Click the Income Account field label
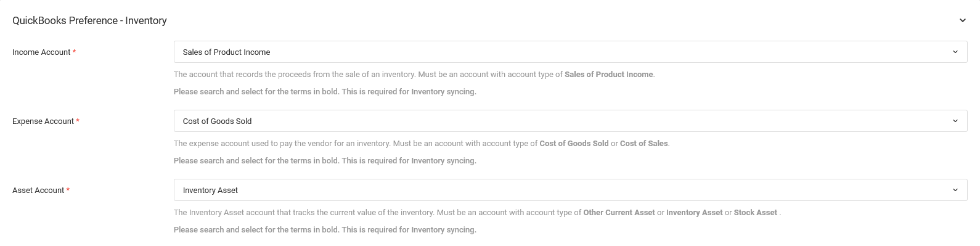Viewport: 980px width, 246px height. [x=41, y=52]
